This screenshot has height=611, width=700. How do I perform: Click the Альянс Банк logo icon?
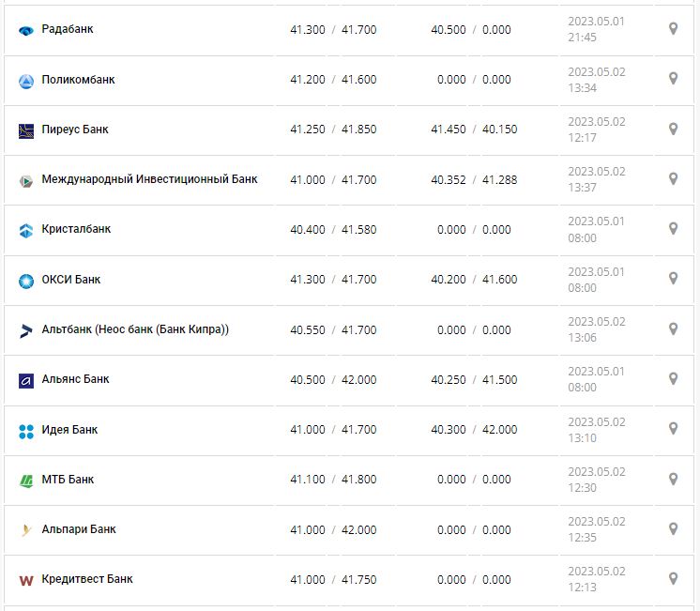coord(26,380)
